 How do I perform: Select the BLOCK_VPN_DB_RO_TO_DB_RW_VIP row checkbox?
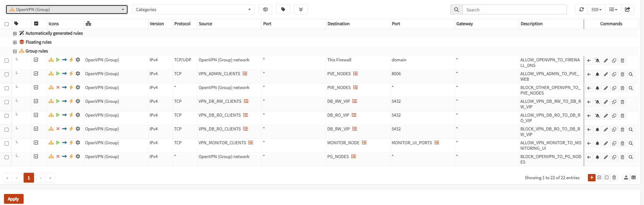click(6, 130)
